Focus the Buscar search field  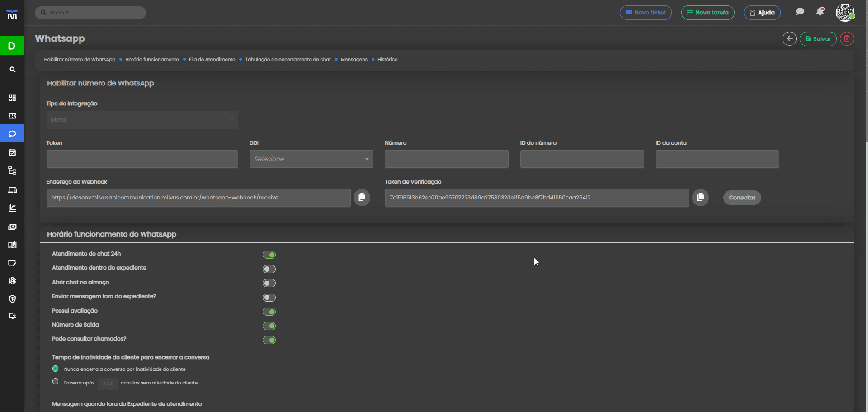click(x=90, y=13)
